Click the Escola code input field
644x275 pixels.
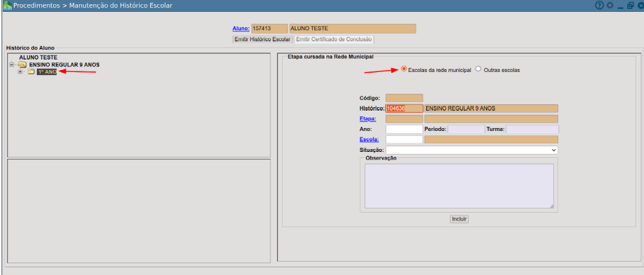(x=404, y=139)
